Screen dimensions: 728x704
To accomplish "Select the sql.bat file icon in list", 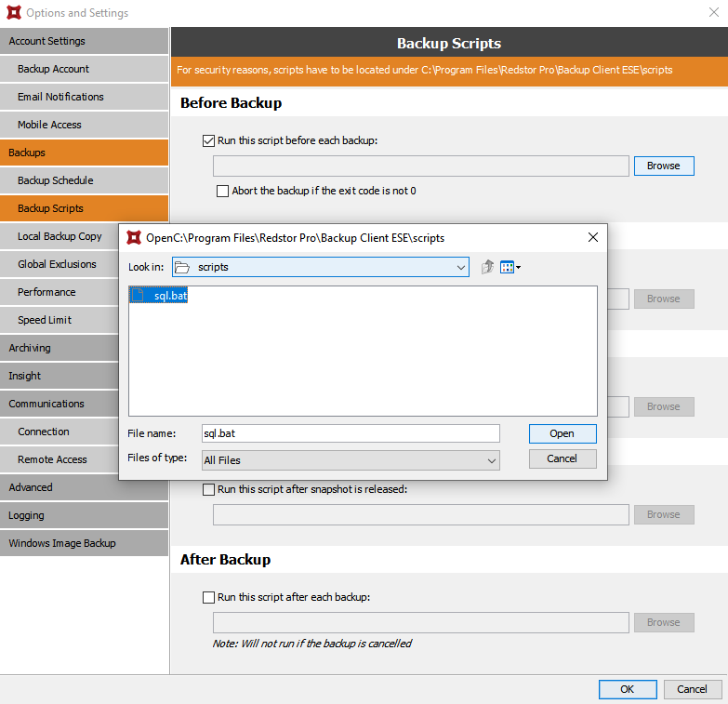I will pos(138,296).
